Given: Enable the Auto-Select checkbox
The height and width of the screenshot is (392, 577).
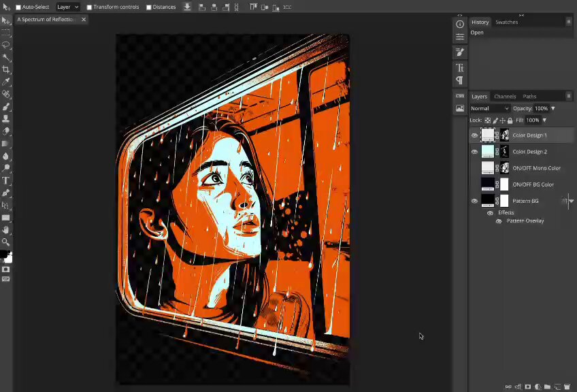Looking at the screenshot, I should (18, 7).
